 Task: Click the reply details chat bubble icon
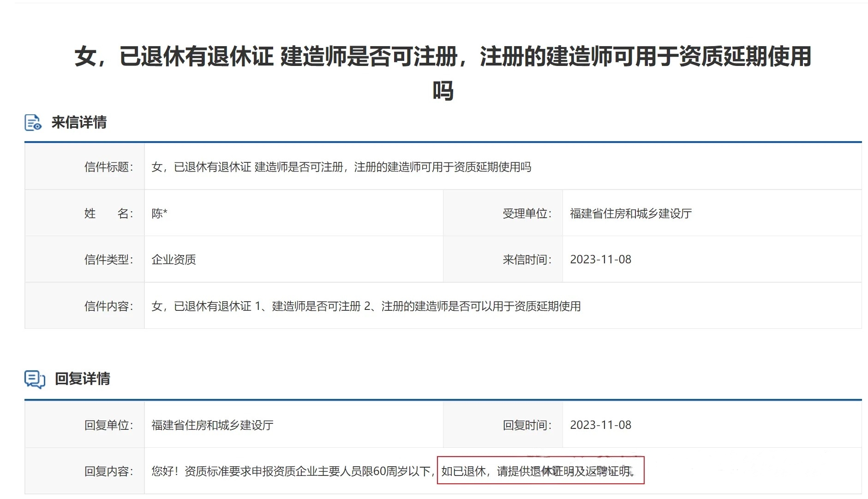click(35, 379)
